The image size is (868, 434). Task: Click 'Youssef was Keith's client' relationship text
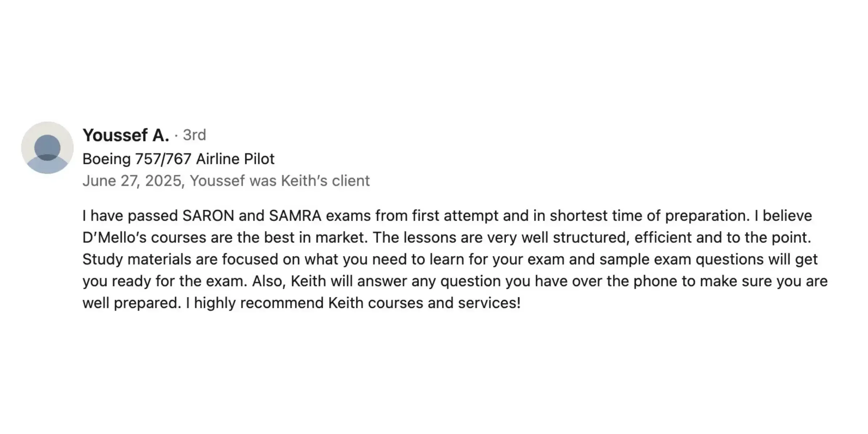point(280,181)
